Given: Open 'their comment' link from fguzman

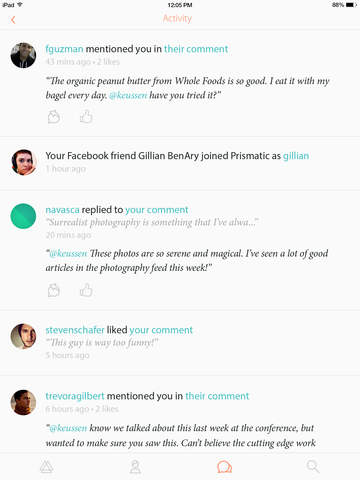Looking at the screenshot, I should tap(196, 49).
